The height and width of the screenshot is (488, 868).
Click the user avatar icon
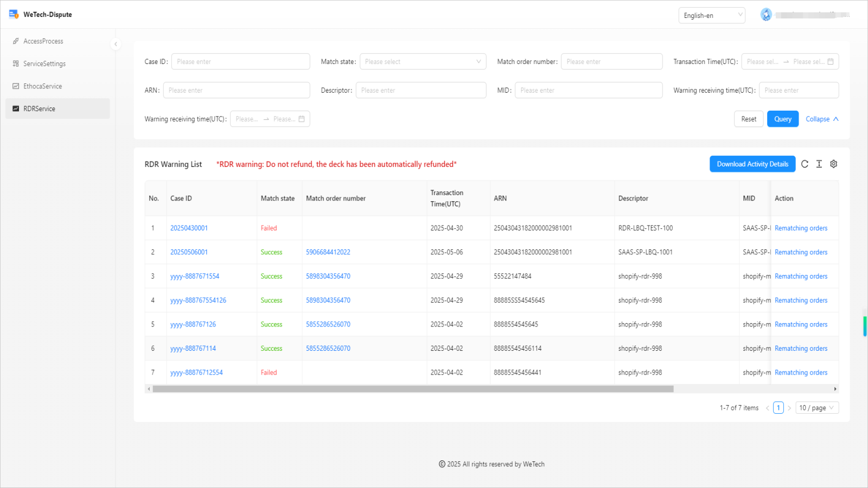pos(766,15)
